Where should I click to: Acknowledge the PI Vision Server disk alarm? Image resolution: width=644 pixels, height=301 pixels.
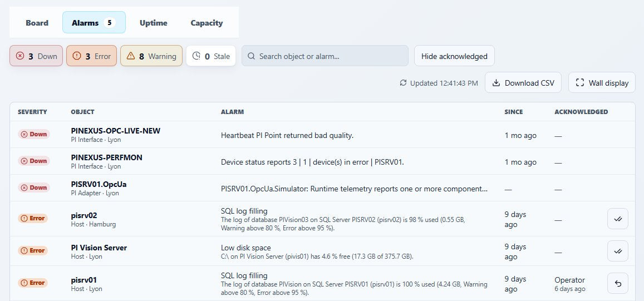pyautogui.click(x=618, y=251)
